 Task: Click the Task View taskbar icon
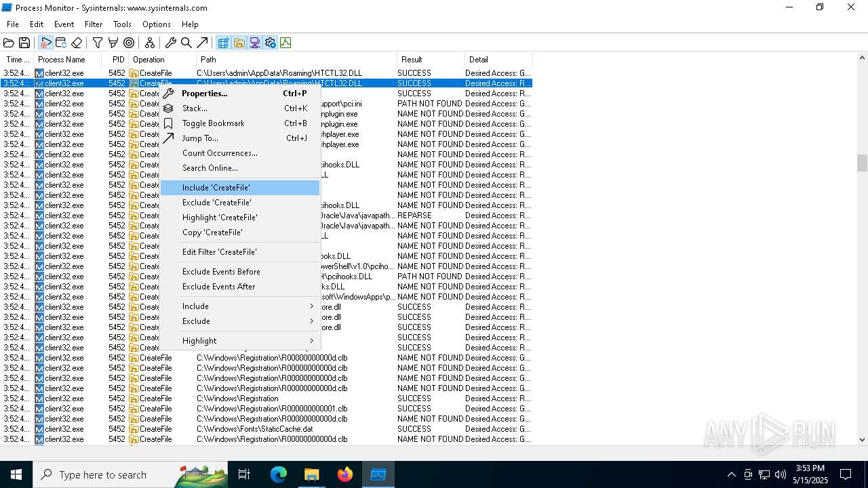(244, 474)
